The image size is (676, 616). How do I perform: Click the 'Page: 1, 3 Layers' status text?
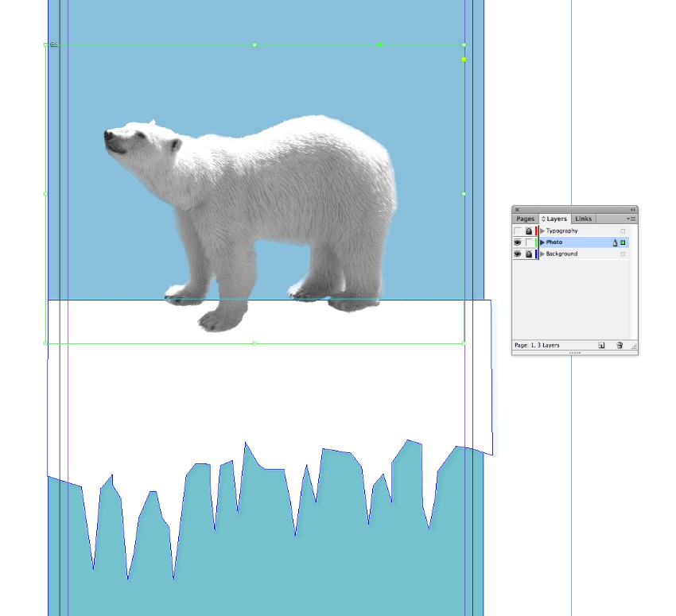point(537,345)
